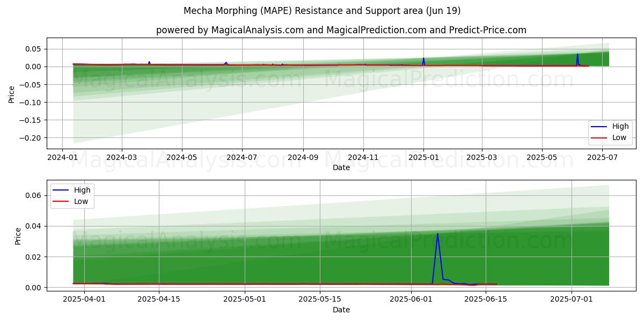Click the June 2025 blue price spike peak in the bottom chart

[437, 234]
